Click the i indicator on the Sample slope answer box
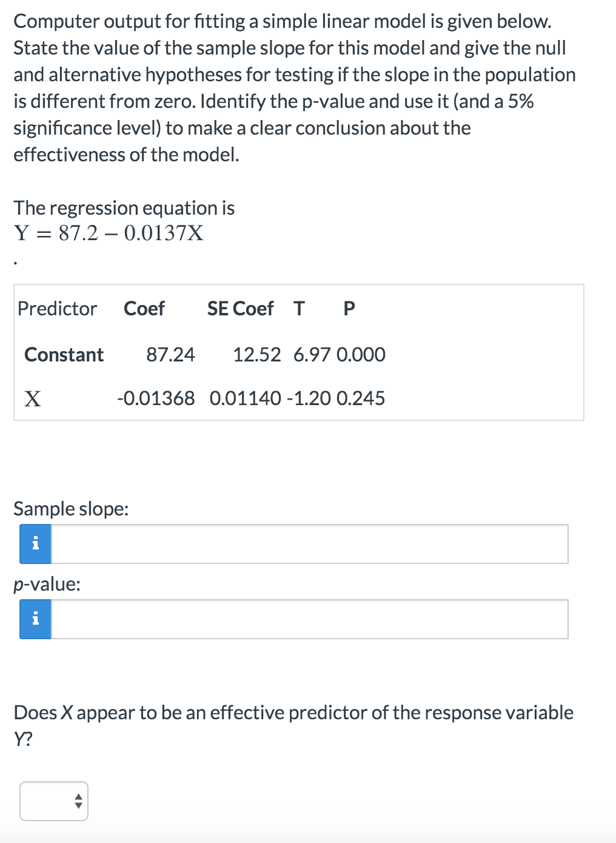The width and height of the screenshot is (616, 843). point(36,544)
